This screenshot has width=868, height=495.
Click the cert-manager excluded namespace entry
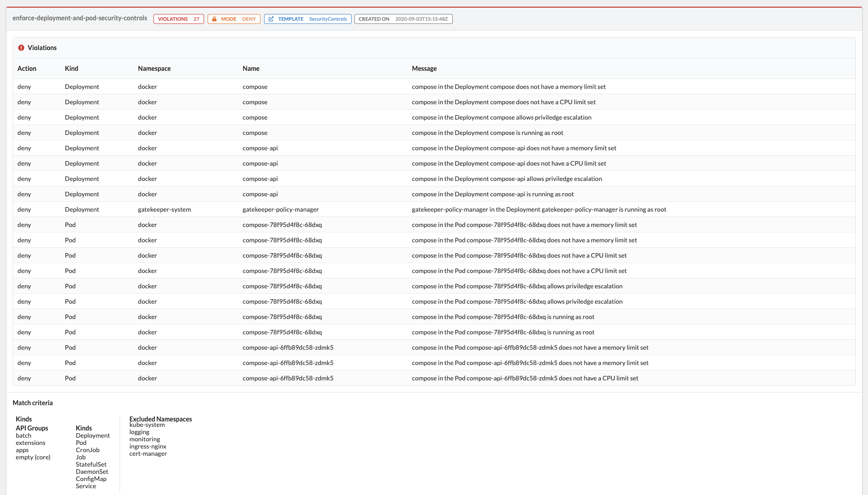point(148,453)
